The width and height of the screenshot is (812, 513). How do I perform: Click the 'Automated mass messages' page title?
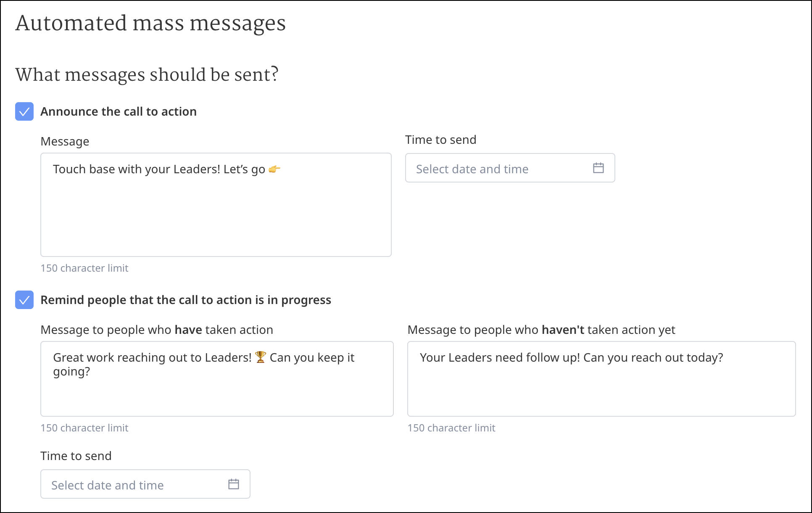coord(150,23)
